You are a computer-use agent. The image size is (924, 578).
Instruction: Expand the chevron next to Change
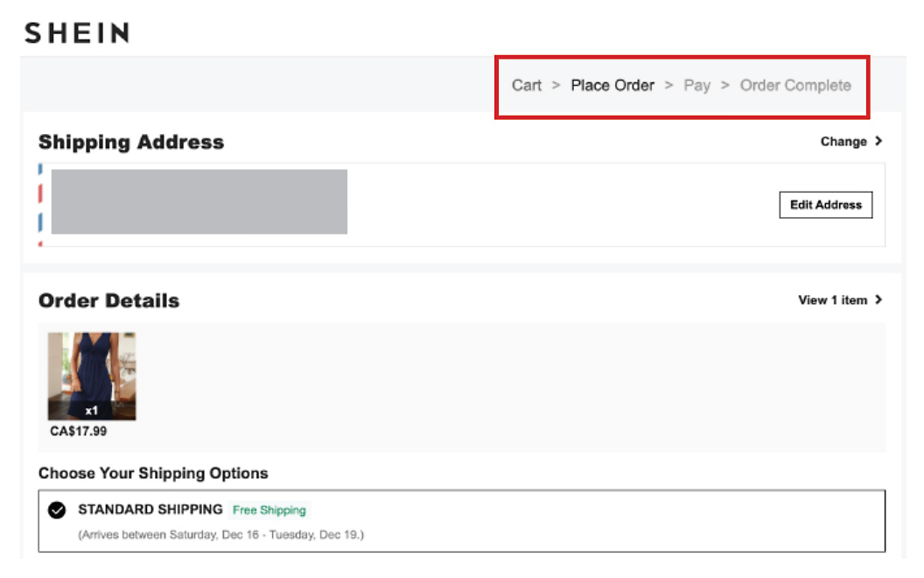coord(878,141)
